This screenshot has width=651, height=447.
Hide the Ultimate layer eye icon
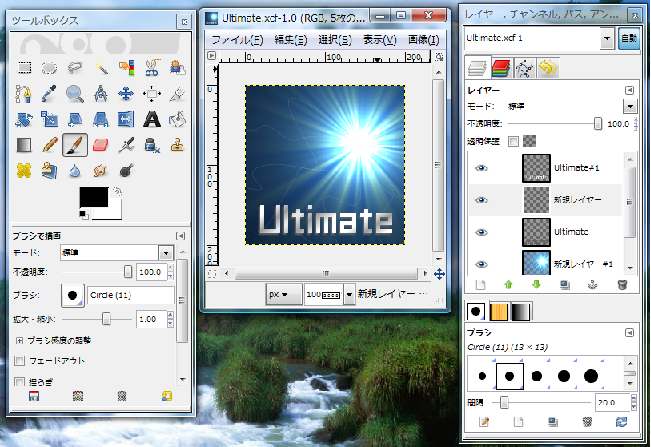pyautogui.click(x=481, y=232)
